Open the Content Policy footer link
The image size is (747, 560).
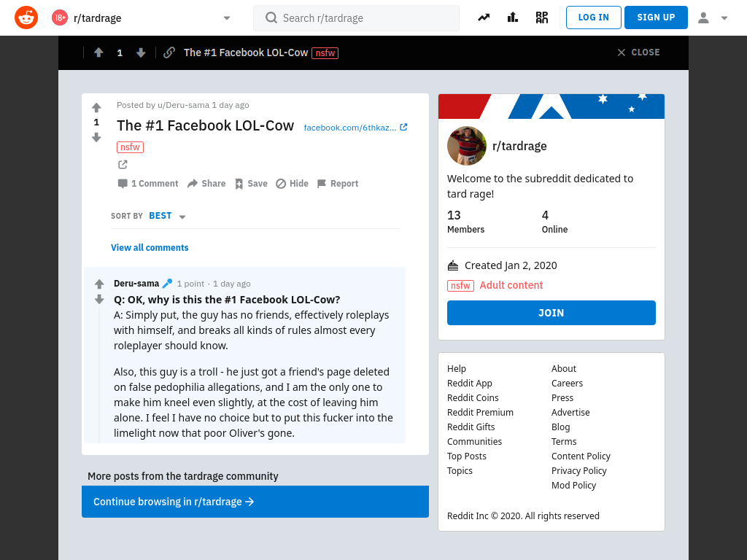pos(581,456)
